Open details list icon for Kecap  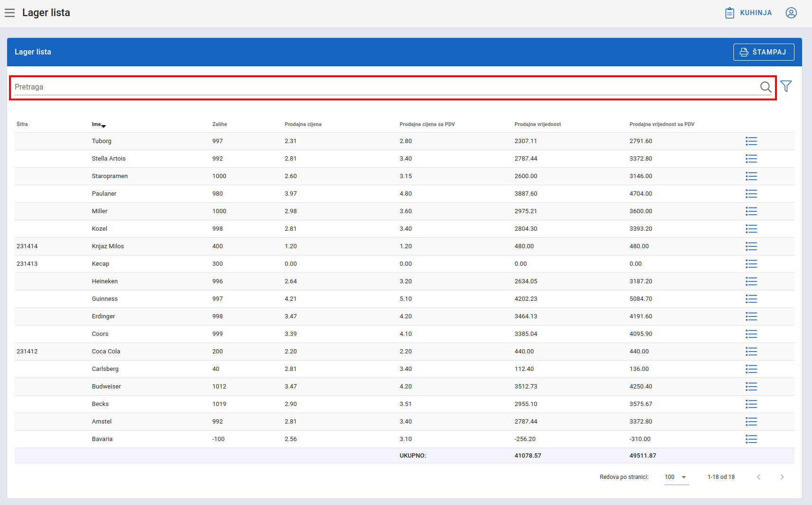751,264
